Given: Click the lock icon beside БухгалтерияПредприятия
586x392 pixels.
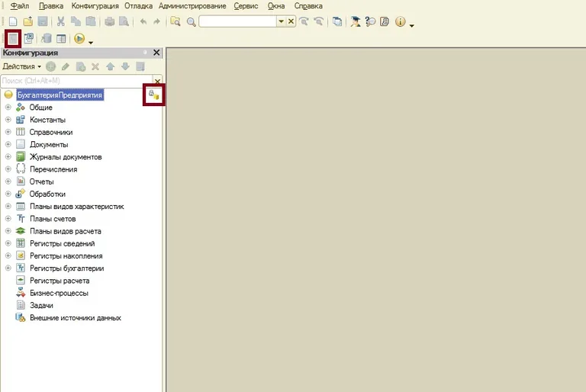Looking at the screenshot, I should click(153, 95).
